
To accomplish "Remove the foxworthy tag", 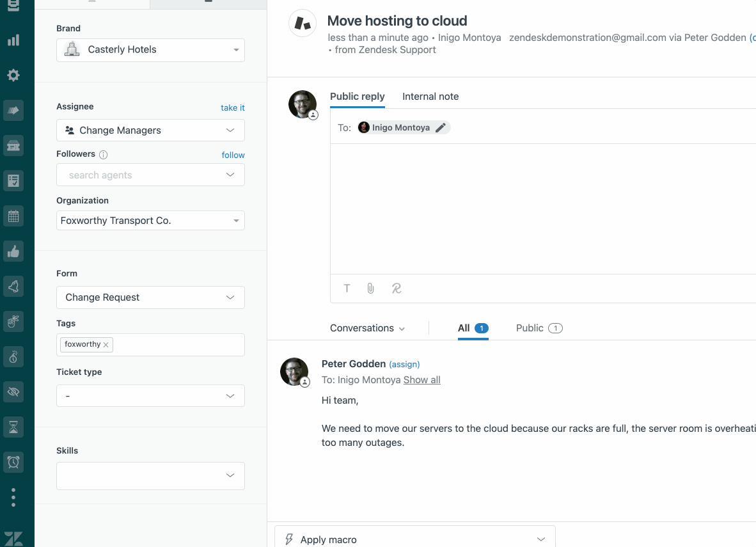I will point(106,344).
